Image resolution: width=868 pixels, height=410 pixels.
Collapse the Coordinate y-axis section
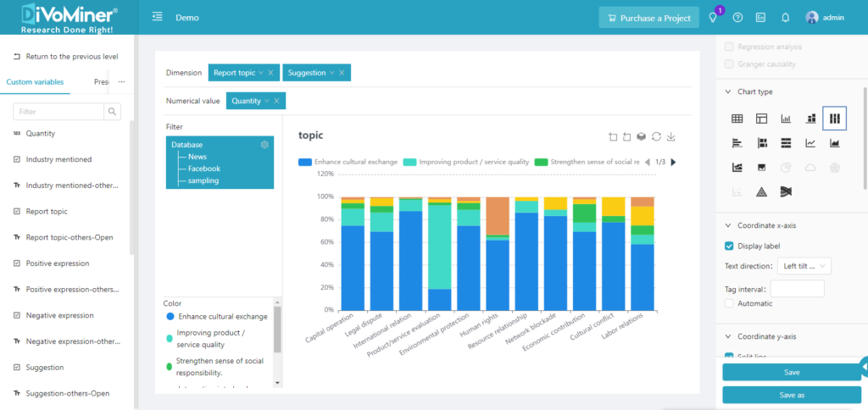tap(728, 336)
